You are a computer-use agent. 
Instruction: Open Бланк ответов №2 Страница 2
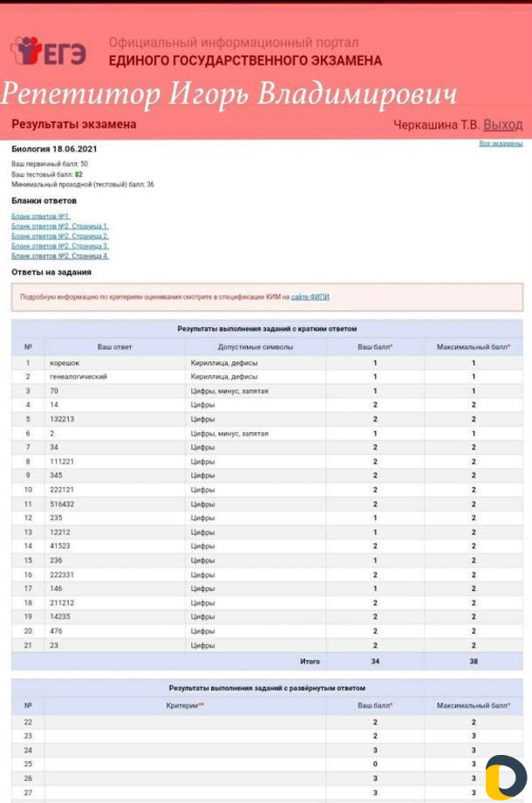point(60,236)
